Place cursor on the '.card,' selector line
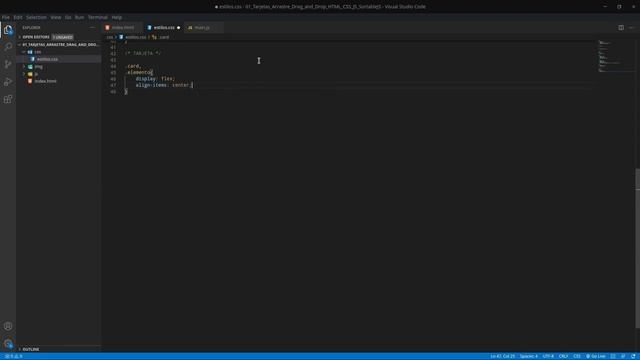The width and height of the screenshot is (640, 360). tap(133, 66)
